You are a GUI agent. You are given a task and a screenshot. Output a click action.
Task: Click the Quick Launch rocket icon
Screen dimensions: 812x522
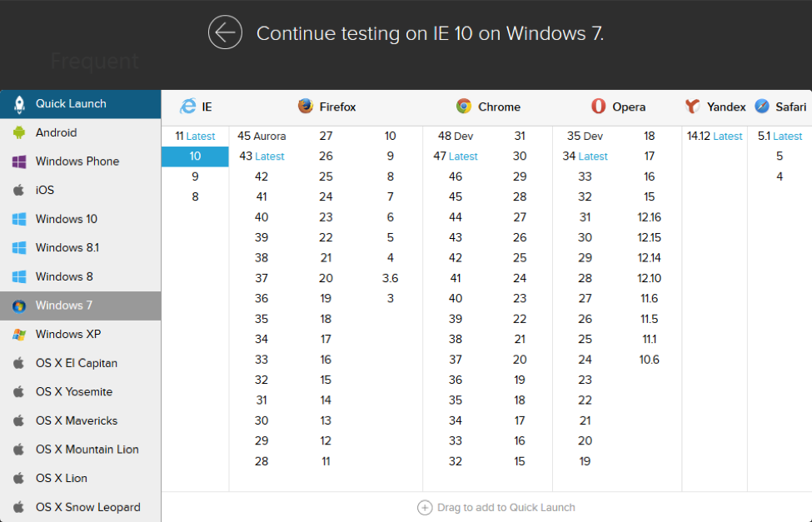pos(18,104)
